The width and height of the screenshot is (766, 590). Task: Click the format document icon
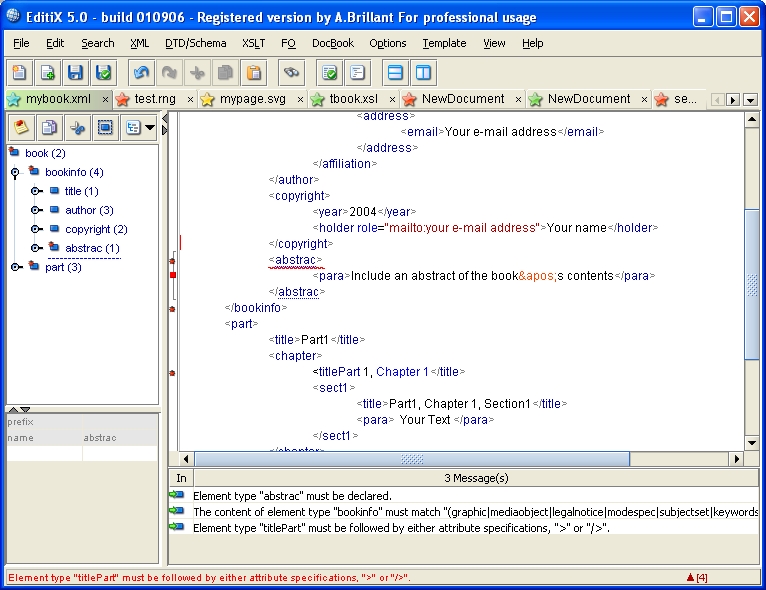point(357,73)
